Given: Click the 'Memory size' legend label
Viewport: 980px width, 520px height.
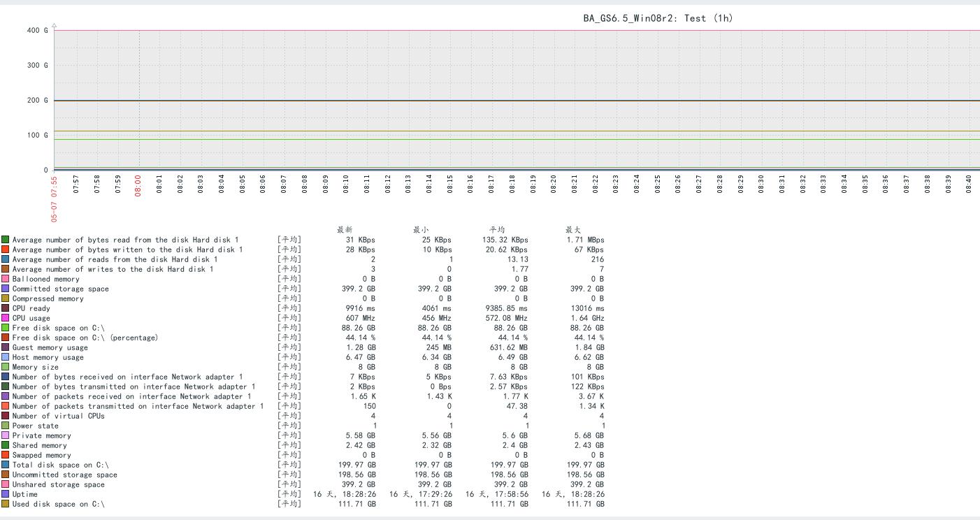Looking at the screenshot, I should coord(36,367).
